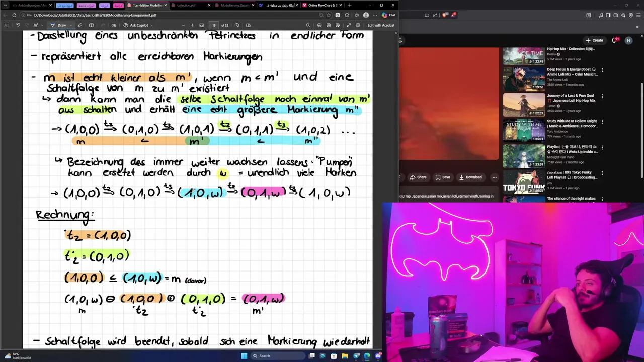Open options menu for Deep Focus video
644x362 pixels.
point(602,70)
